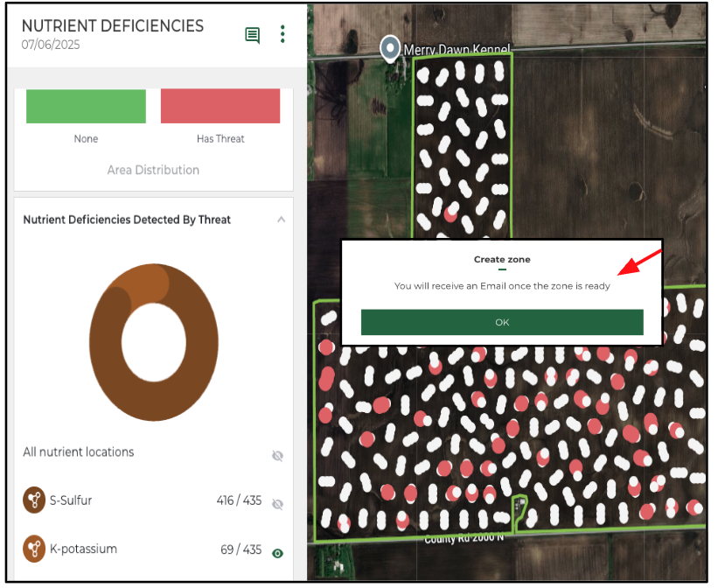Click the Create zone dialog title
The width and height of the screenshot is (718, 588).
(x=502, y=259)
